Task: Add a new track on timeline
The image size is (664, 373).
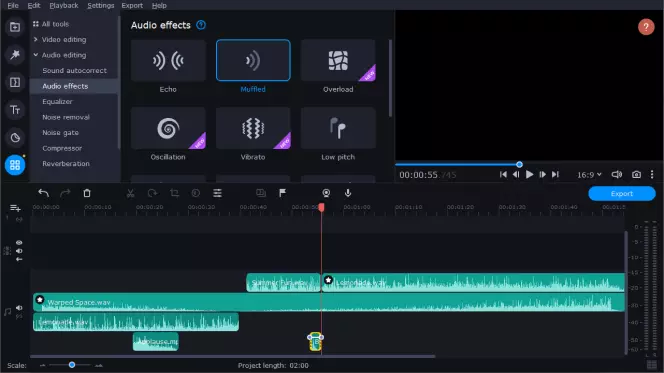Action: 15,208
